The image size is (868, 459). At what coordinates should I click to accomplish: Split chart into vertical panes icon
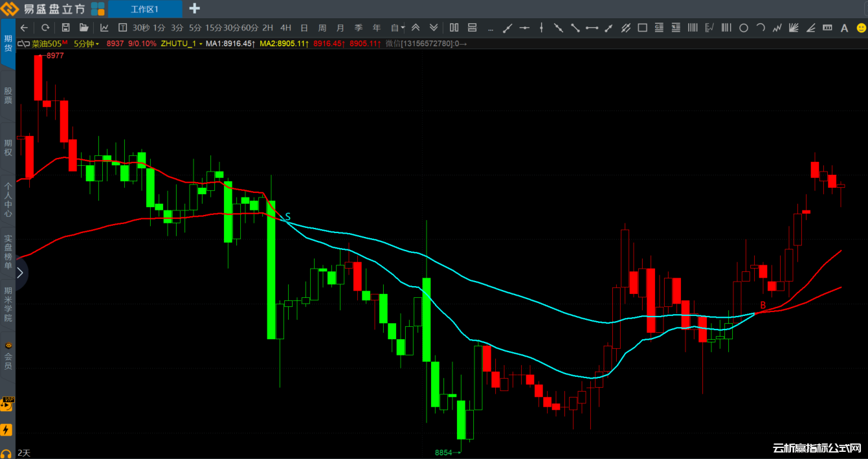(x=454, y=28)
